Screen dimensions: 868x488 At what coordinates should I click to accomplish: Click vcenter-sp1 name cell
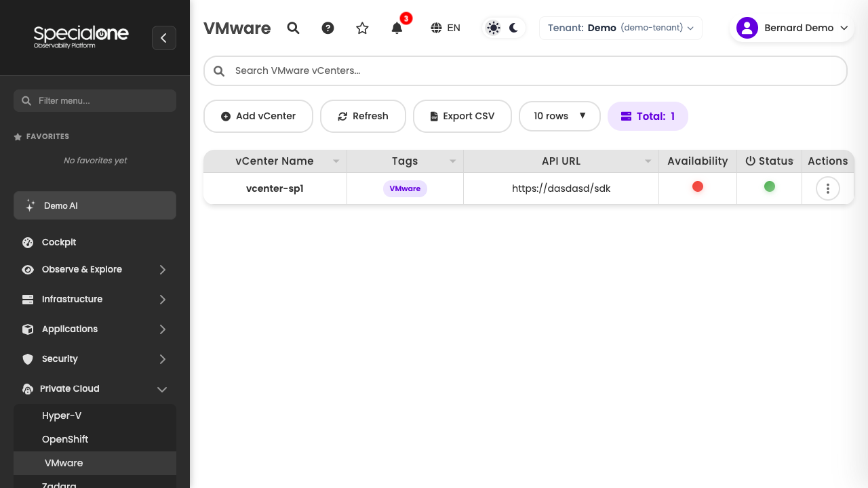tap(275, 188)
